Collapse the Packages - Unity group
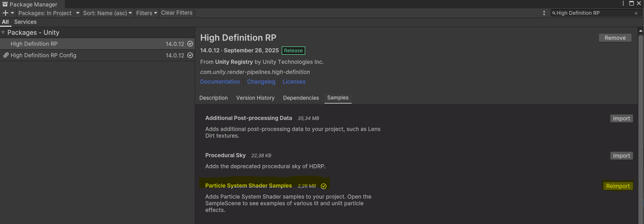 tap(3, 33)
